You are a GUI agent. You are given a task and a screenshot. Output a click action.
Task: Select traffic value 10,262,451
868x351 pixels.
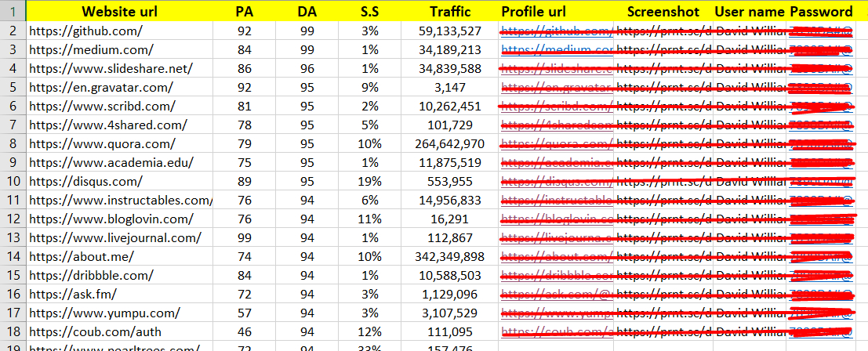[450, 106]
